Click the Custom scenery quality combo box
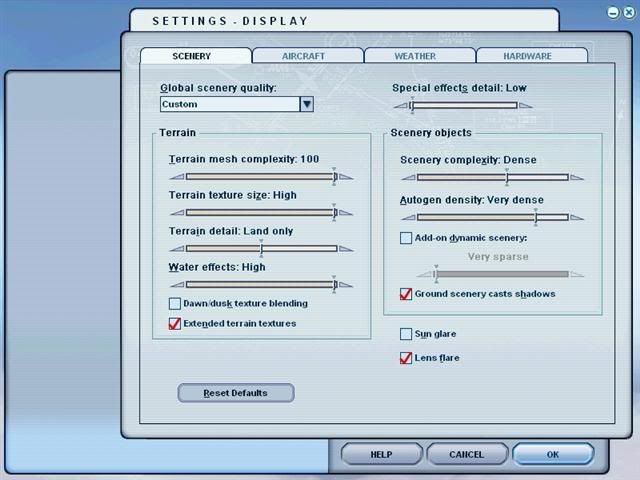The width and height of the screenshot is (640, 480). tap(230, 104)
